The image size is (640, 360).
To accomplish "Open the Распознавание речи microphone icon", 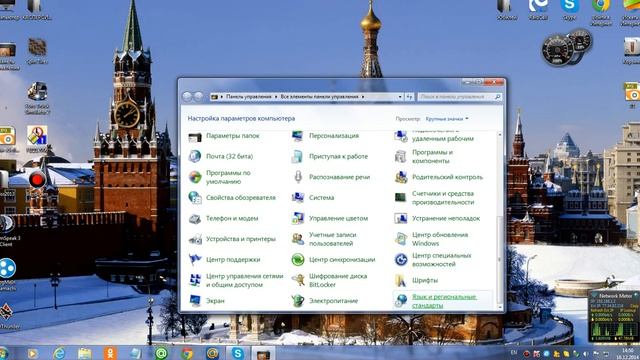I will tap(298, 177).
